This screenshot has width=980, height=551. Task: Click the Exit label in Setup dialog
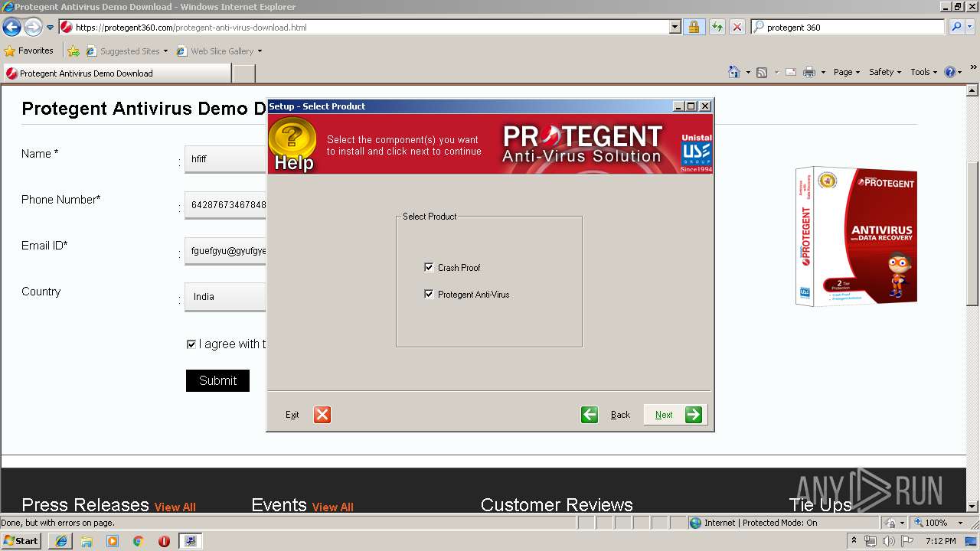(x=292, y=415)
